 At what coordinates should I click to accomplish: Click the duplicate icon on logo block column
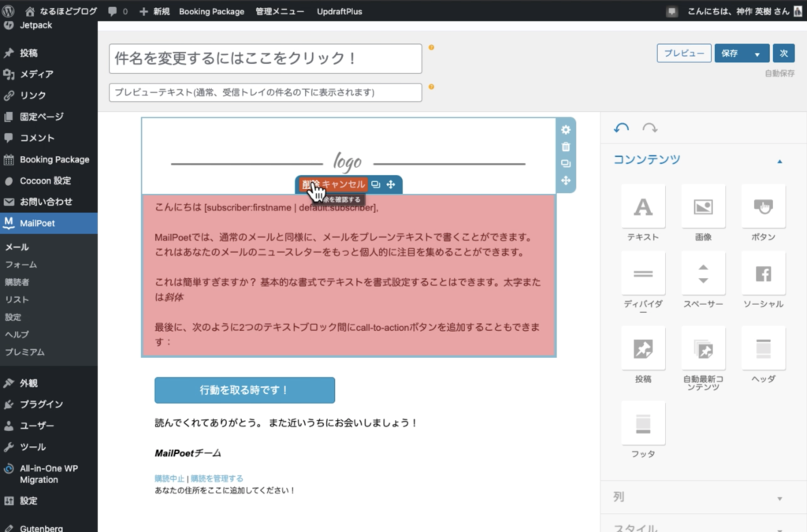tap(566, 164)
